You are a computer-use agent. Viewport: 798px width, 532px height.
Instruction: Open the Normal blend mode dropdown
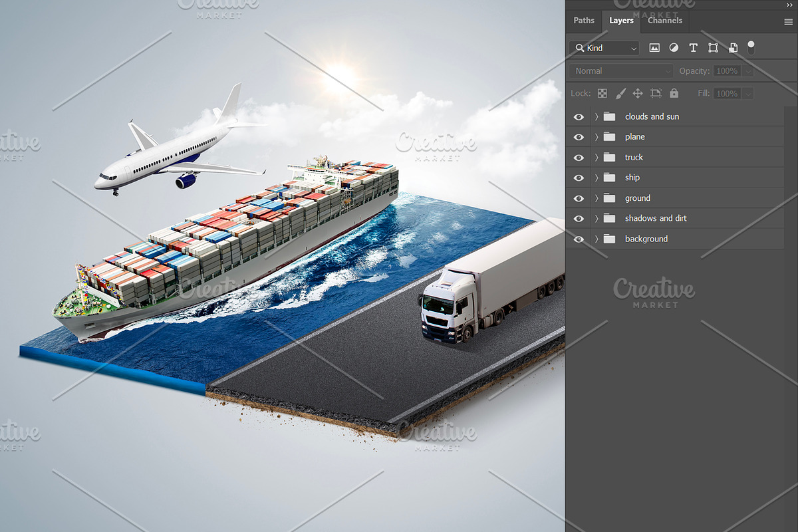(622, 70)
